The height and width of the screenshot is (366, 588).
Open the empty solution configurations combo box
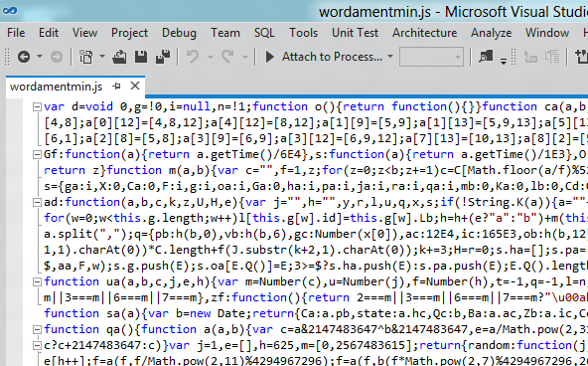tap(431, 57)
